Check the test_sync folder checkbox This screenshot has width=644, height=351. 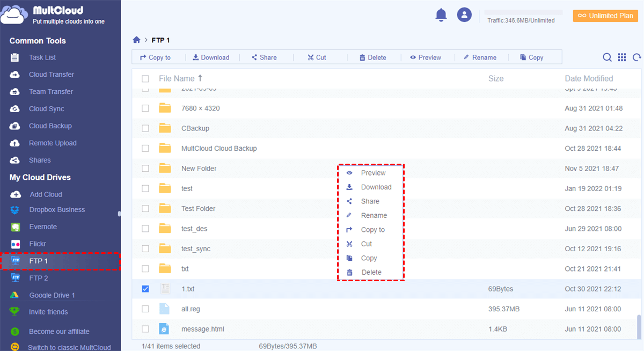coord(145,249)
